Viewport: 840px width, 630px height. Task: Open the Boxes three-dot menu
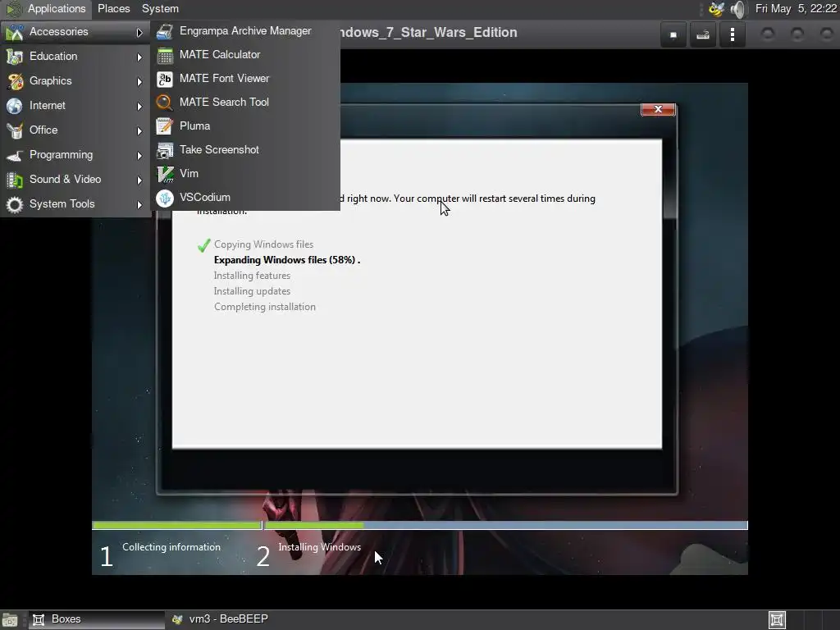733,34
